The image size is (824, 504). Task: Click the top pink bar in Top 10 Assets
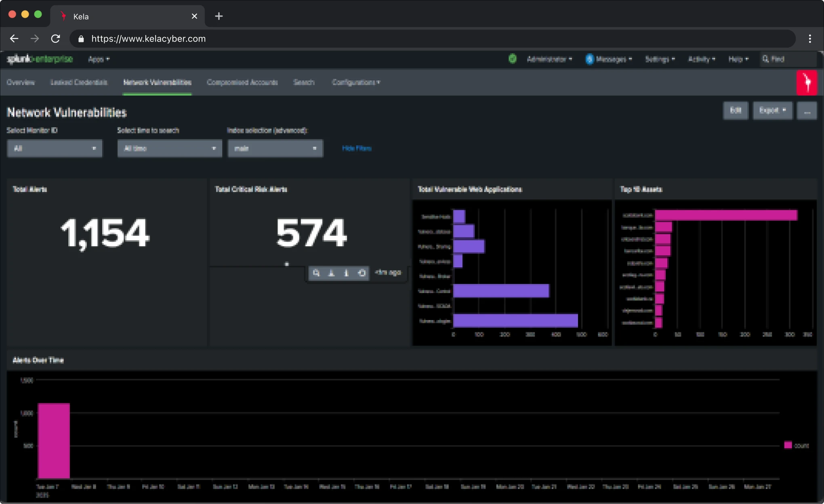[x=726, y=215]
